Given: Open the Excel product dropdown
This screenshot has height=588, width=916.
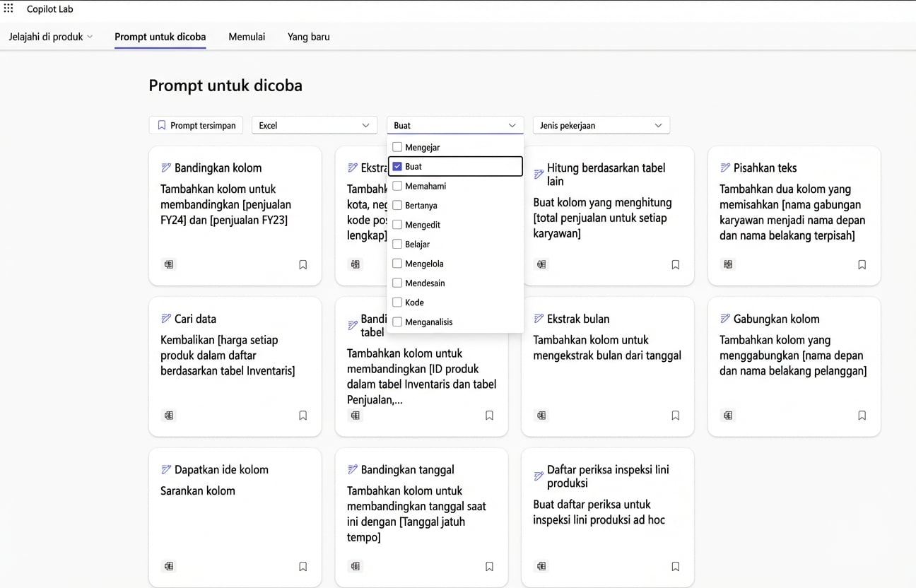Looking at the screenshot, I should tap(314, 124).
